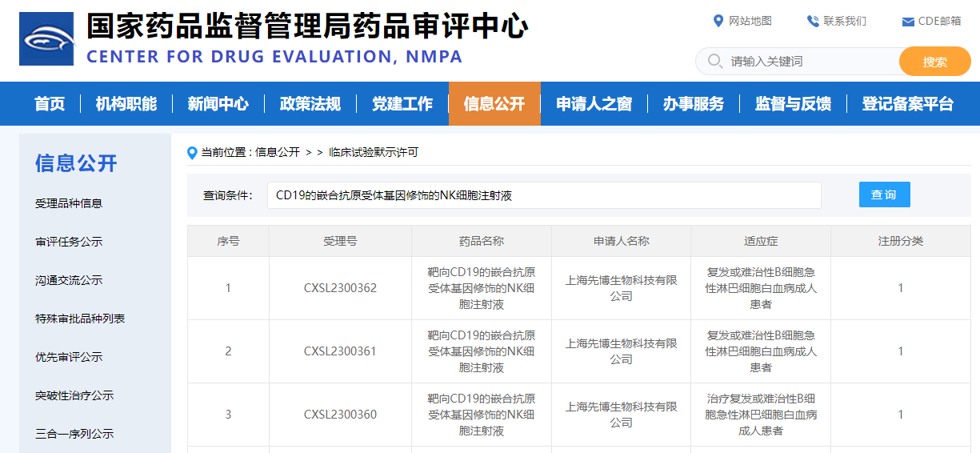Click the site map pin icon
Viewport: 980px width, 453px height.
click(x=718, y=21)
